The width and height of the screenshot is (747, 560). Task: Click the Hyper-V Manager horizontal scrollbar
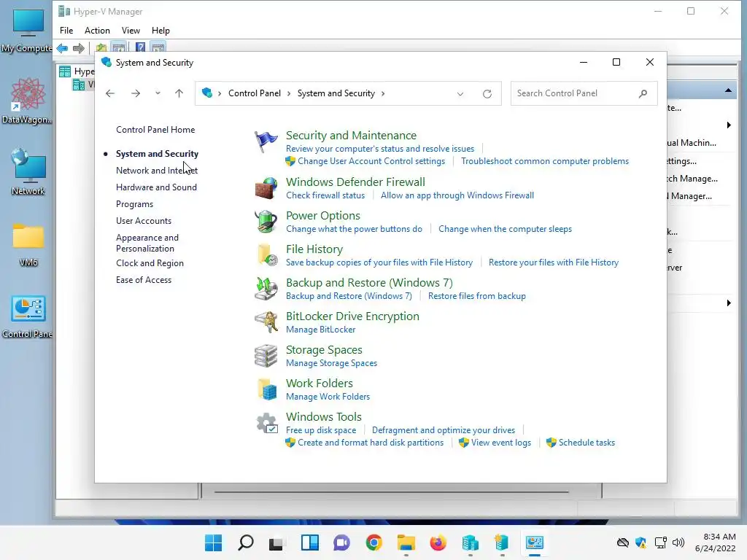(x=392, y=492)
